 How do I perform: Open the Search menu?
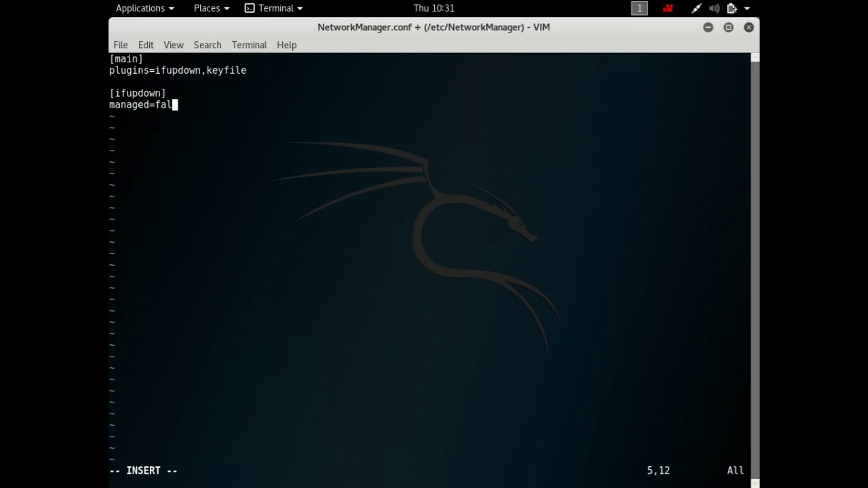(208, 45)
